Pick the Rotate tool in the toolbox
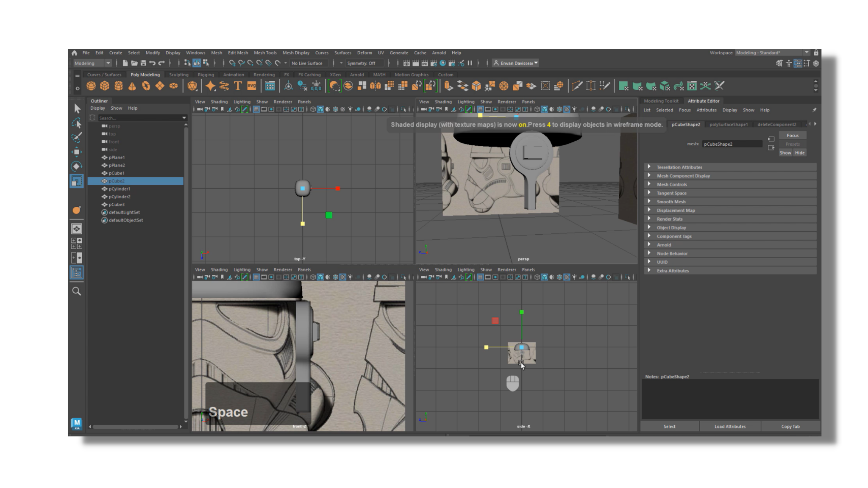Viewport: 868px width, 488px height. (77, 166)
